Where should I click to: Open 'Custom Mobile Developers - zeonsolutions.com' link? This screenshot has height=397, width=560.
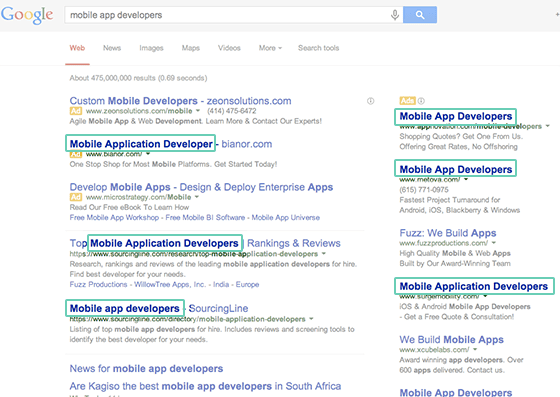(180, 101)
